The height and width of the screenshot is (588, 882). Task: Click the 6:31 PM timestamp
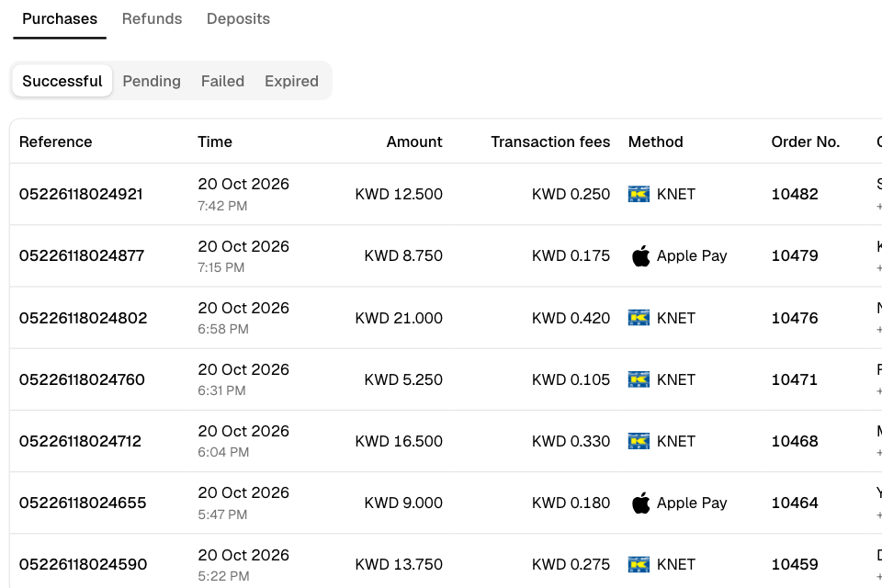pos(221,391)
